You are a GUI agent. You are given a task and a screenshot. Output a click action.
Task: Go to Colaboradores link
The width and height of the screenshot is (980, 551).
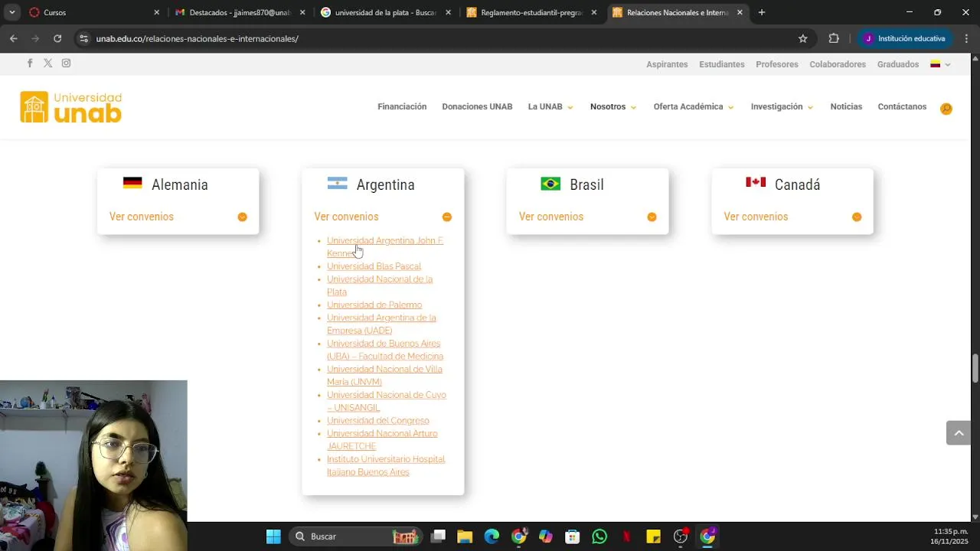pyautogui.click(x=838, y=64)
